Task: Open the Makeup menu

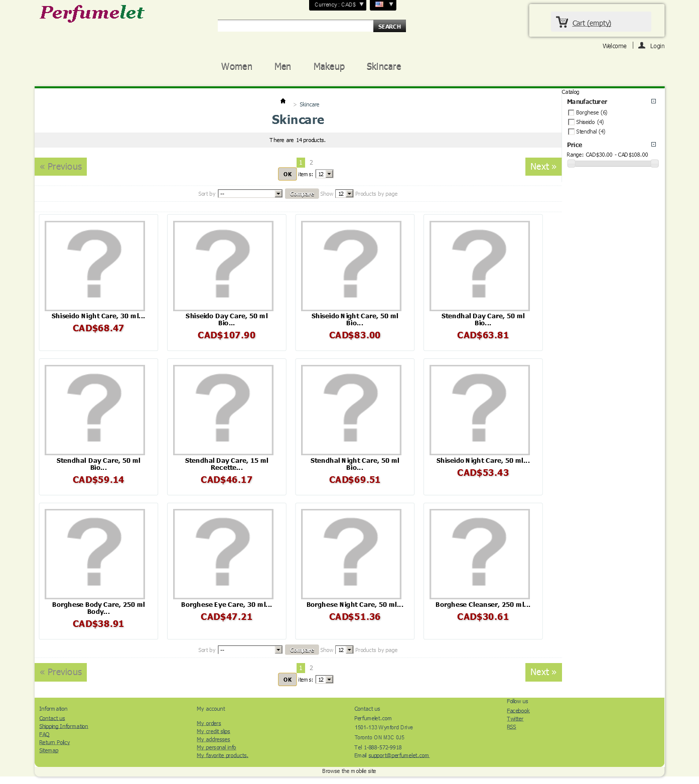Action: (329, 67)
